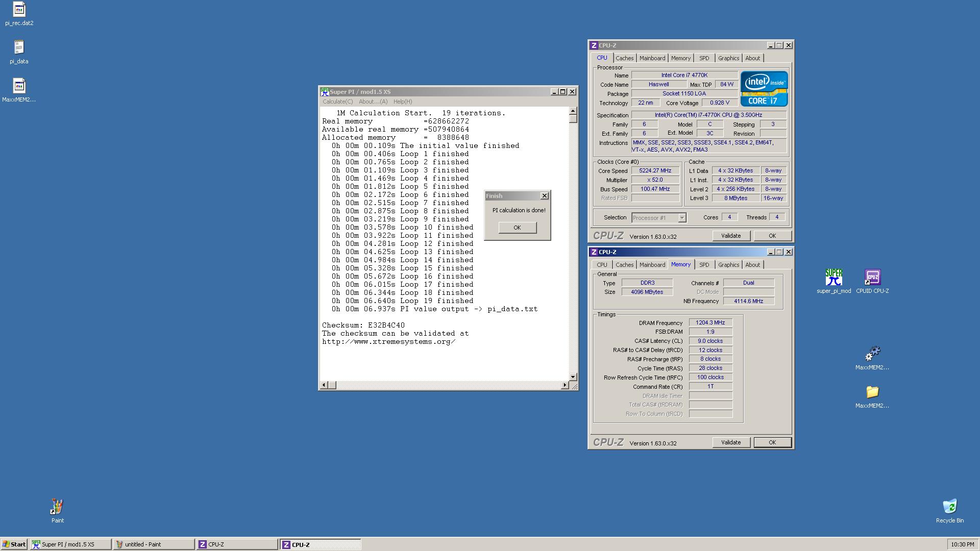This screenshot has height=551, width=980.
Task: Click OK in upper CPU-Z window
Action: coord(772,236)
